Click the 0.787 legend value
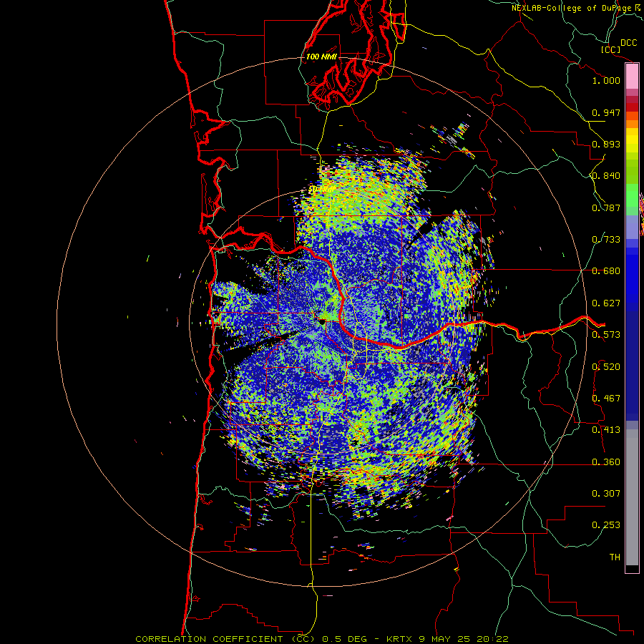 (x=606, y=208)
